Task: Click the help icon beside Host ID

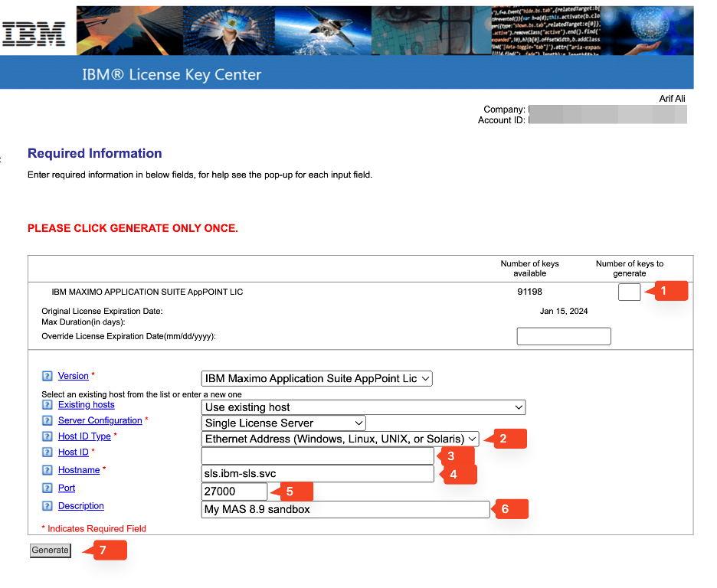Action: click(47, 452)
